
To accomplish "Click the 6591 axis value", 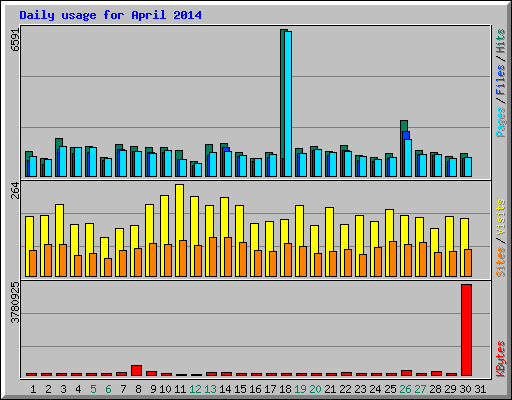I will 15,40.
